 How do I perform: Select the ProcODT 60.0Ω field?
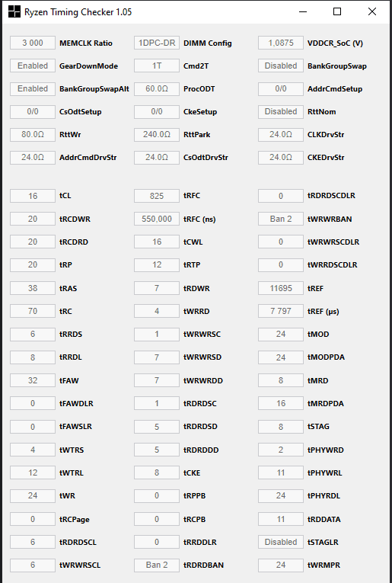tap(157, 89)
